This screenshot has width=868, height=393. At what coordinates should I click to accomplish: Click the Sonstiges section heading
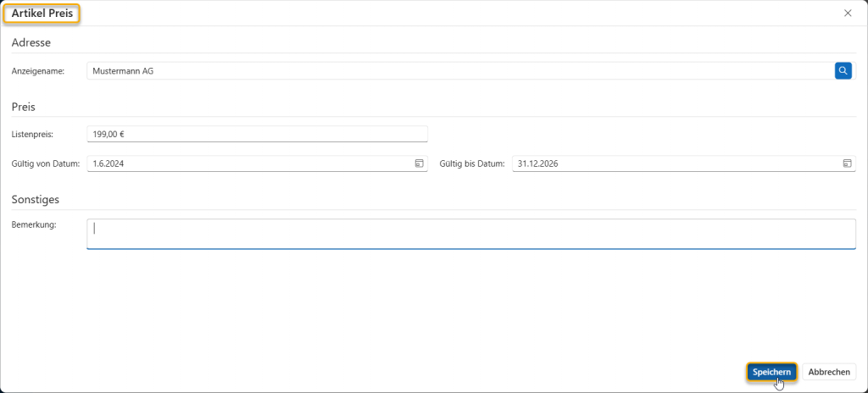point(35,199)
